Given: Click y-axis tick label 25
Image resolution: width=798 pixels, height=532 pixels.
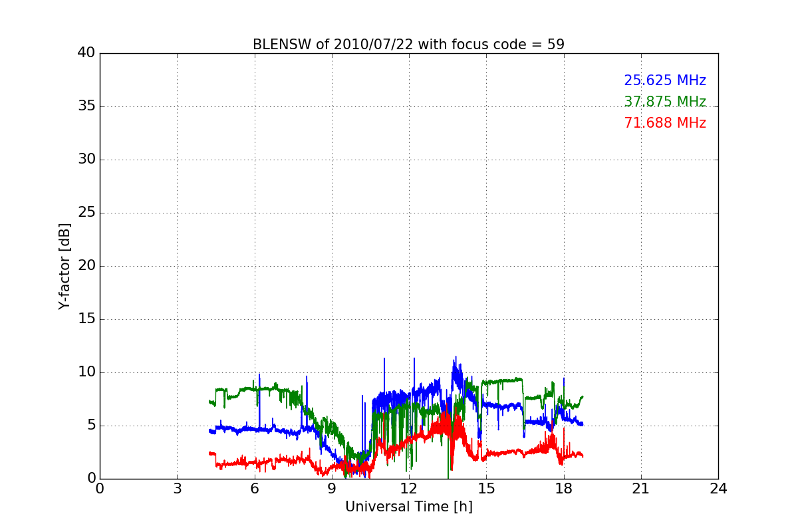Looking at the screenshot, I should point(86,213).
